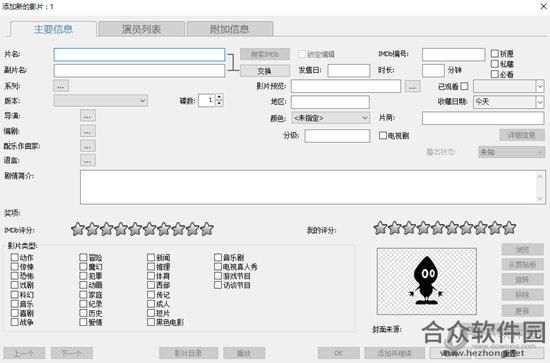Open the 配乐作曲家 browse button

88,146
